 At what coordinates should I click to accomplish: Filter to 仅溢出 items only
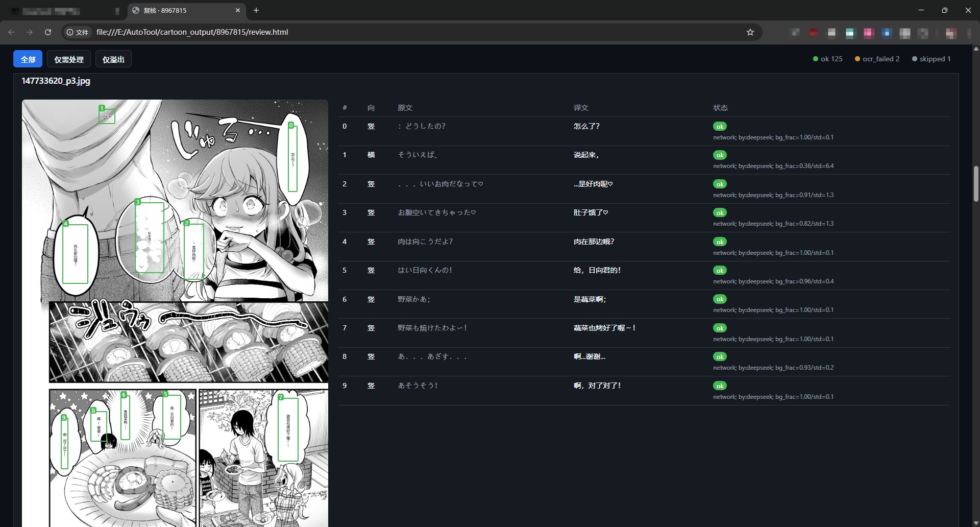tap(113, 59)
